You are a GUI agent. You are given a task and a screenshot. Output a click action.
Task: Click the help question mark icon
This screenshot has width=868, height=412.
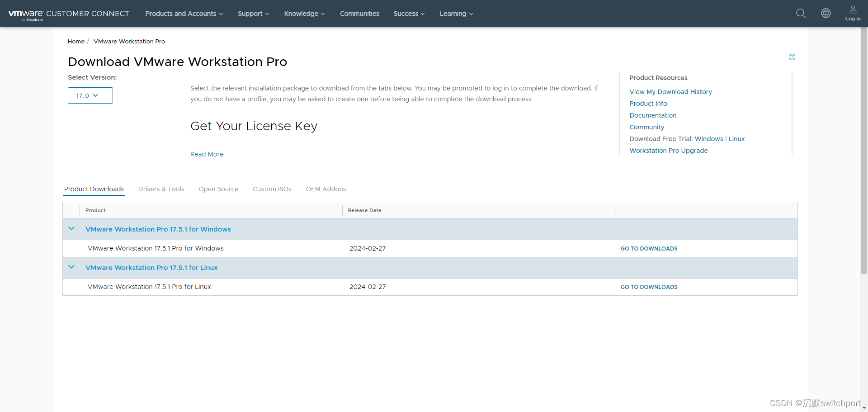click(792, 57)
